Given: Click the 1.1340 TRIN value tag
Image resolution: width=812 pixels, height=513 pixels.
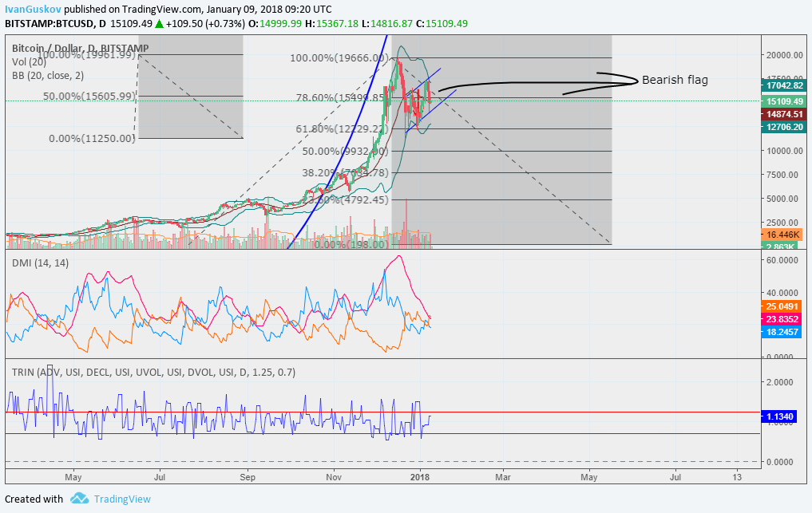Looking at the screenshot, I should point(778,416).
